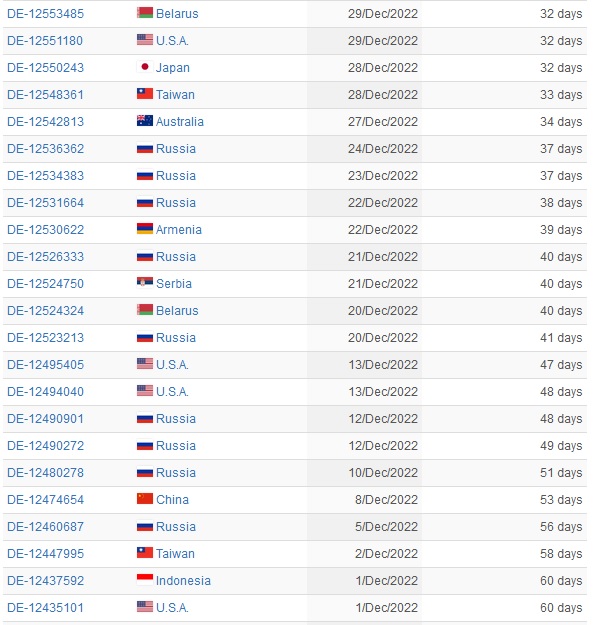
Task: Open the DE-12435101 entry
Action: [45, 608]
